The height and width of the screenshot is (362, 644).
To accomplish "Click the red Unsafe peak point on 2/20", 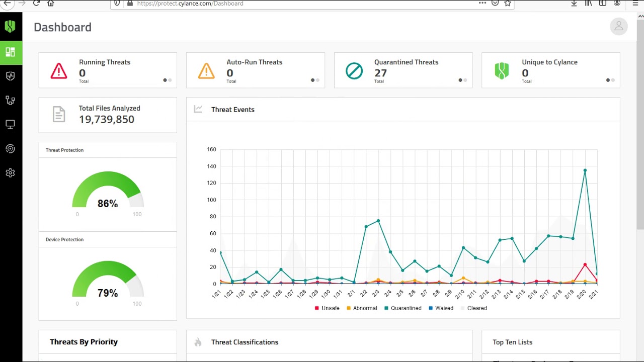I will pyautogui.click(x=585, y=264).
